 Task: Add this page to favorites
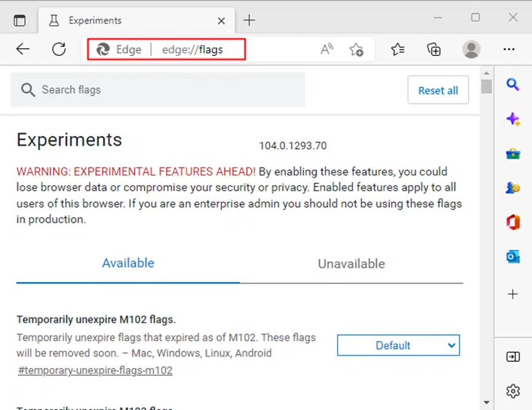(x=356, y=50)
